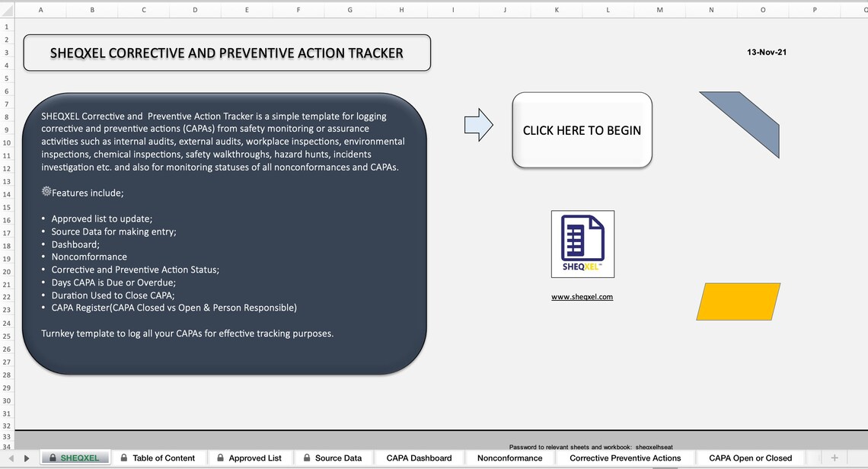Click the add new sheet plus icon
This screenshot has height=469, width=868.
click(x=834, y=458)
